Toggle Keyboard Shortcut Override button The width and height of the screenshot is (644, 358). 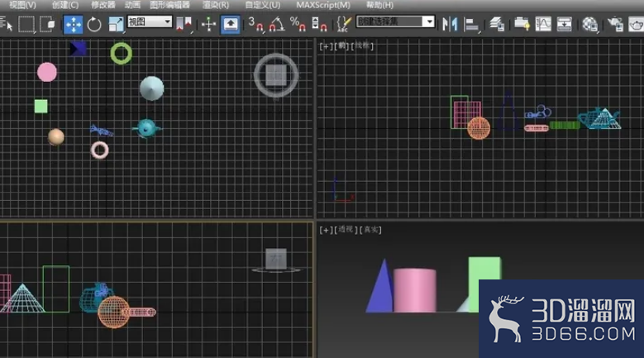click(231, 24)
